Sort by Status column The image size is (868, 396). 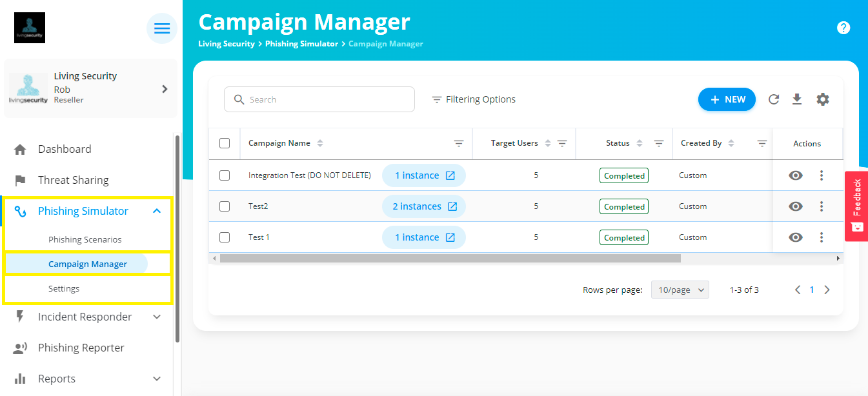point(640,143)
